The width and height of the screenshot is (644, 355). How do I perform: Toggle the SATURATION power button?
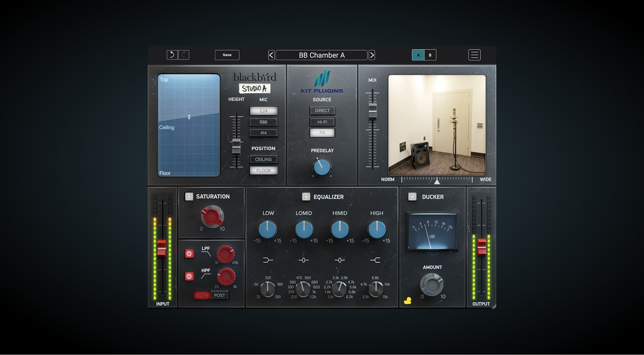click(189, 197)
